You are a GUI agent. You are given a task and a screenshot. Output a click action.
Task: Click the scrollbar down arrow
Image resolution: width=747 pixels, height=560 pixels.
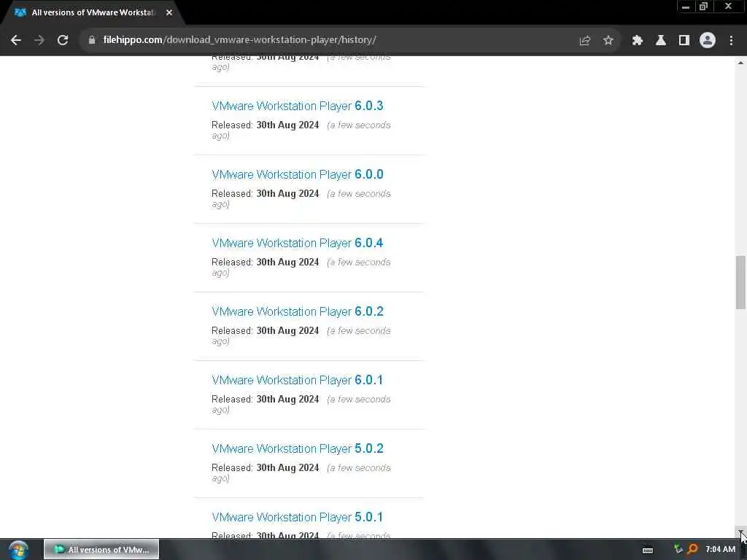pyautogui.click(x=740, y=532)
